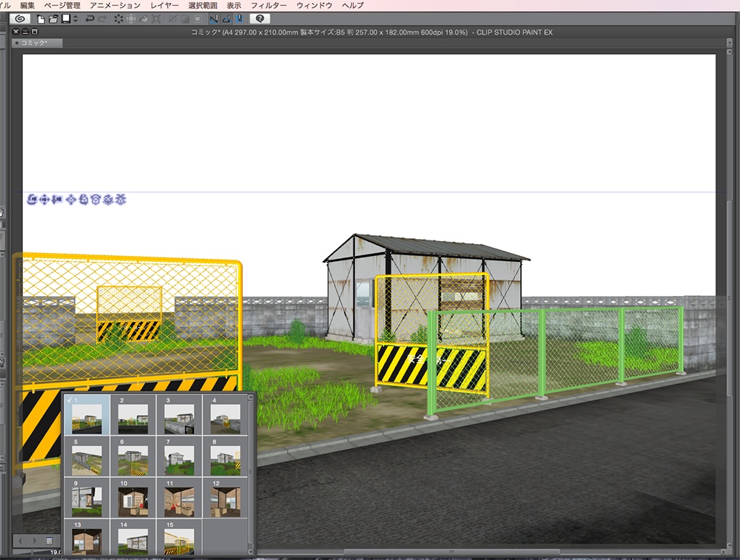Open the レイヤー menu
This screenshot has width=740, height=560.
click(164, 5)
